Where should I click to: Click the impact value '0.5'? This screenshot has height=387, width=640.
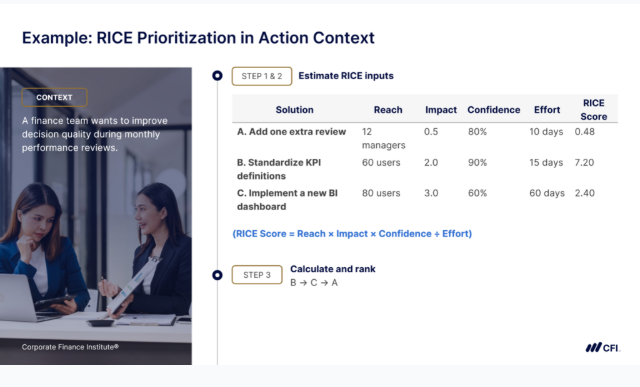(x=431, y=132)
